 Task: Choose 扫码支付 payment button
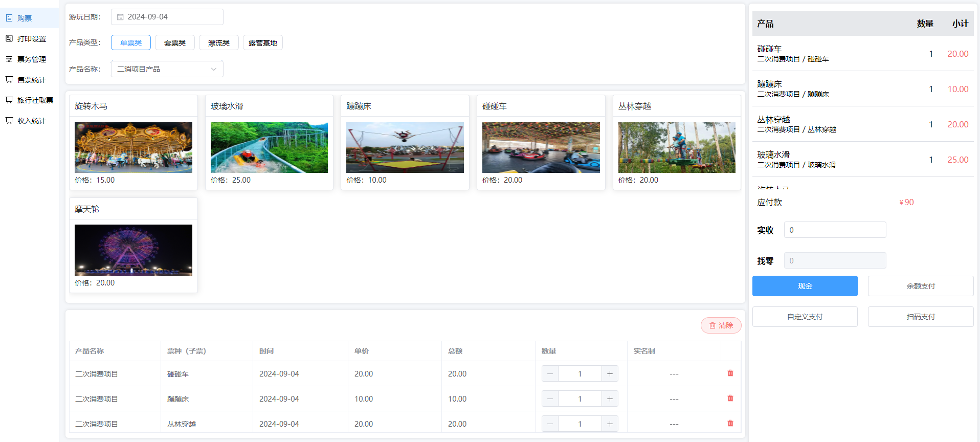click(x=921, y=317)
